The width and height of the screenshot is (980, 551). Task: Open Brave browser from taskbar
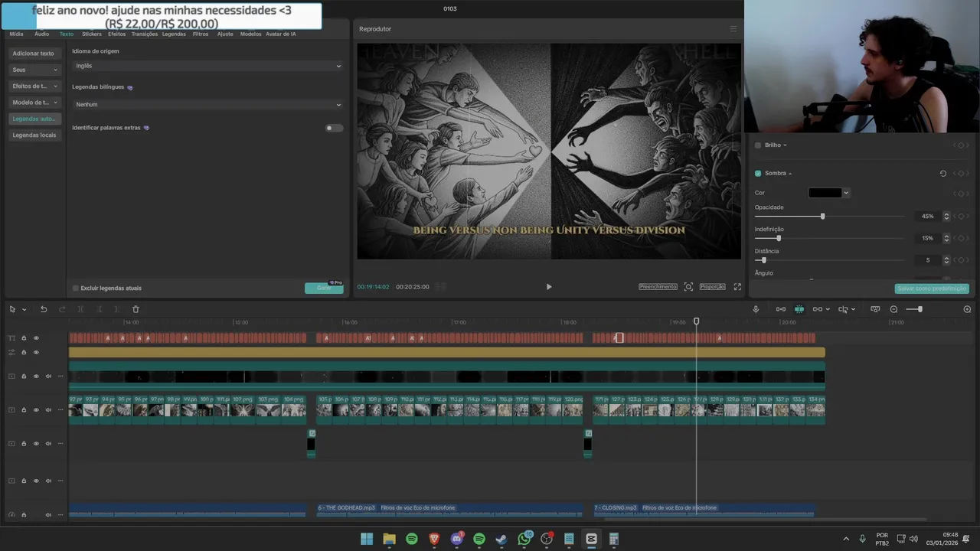click(x=434, y=539)
